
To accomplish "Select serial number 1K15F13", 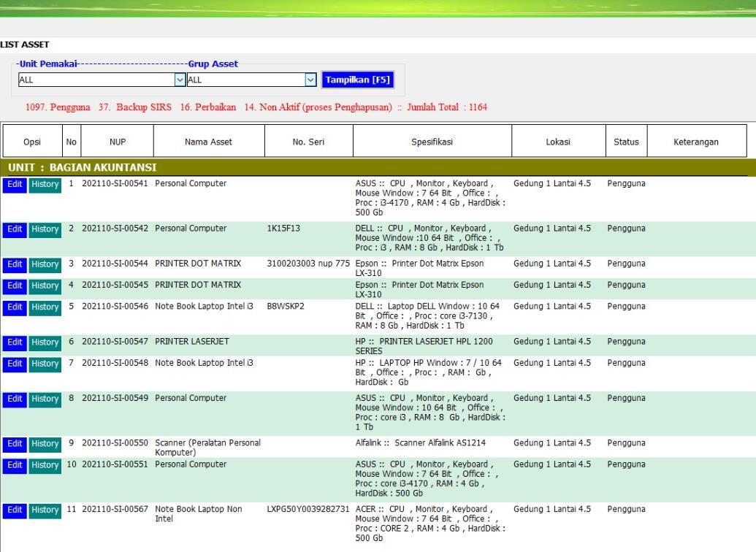I will [283, 228].
